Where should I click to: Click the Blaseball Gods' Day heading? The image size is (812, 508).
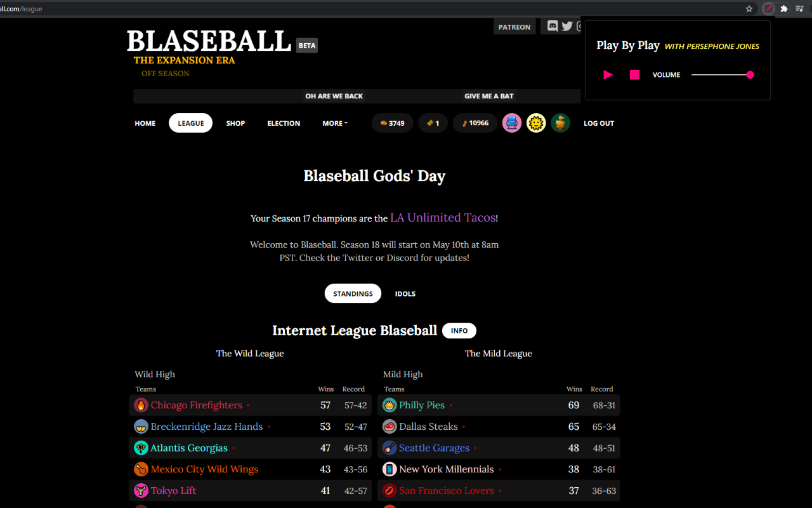pos(374,176)
